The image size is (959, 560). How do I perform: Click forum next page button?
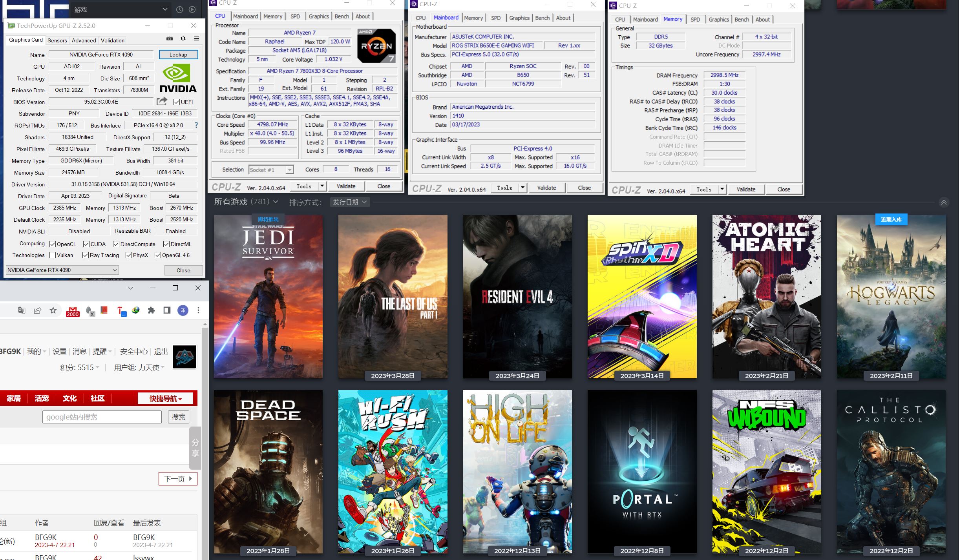click(178, 479)
